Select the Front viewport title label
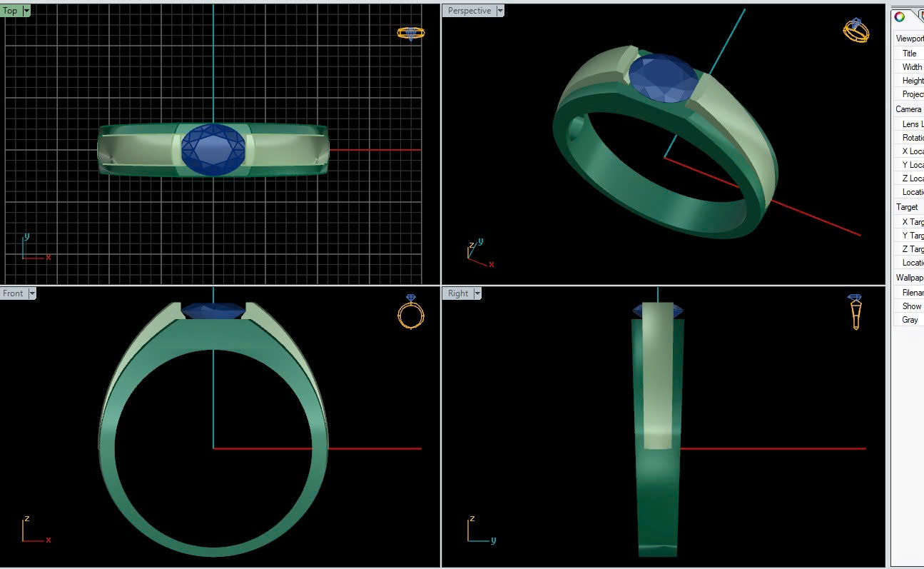This screenshot has width=924, height=569. click(x=13, y=293)
